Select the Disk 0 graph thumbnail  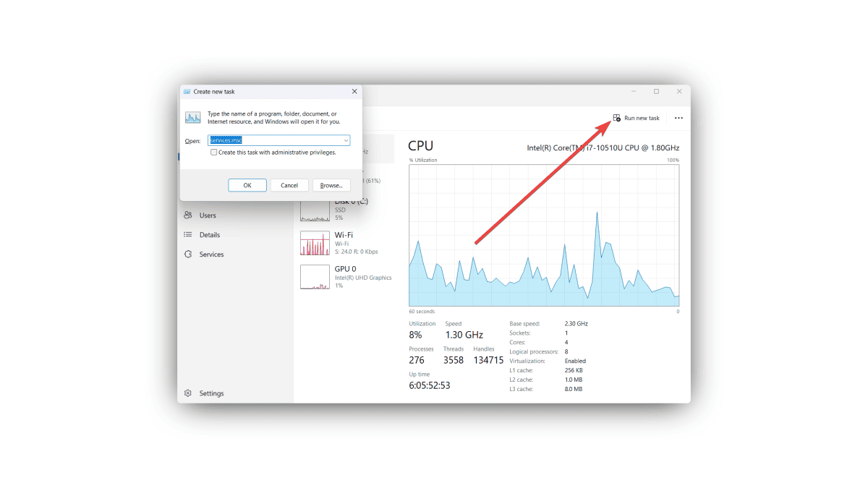click(315, 210)
